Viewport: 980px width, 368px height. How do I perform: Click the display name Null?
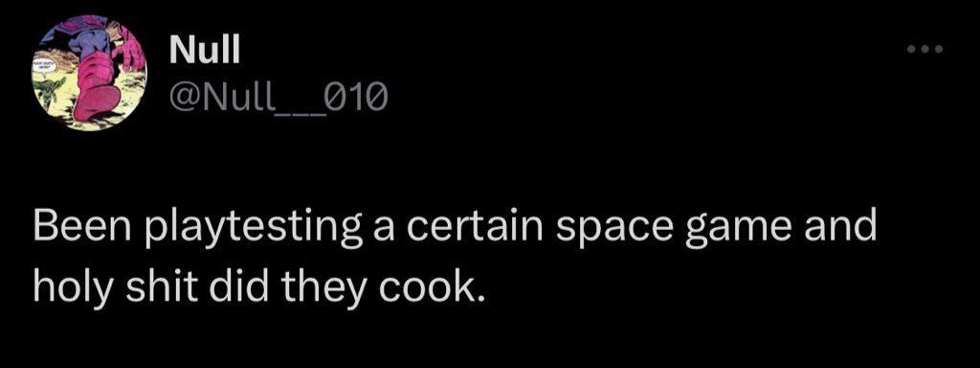205,50
